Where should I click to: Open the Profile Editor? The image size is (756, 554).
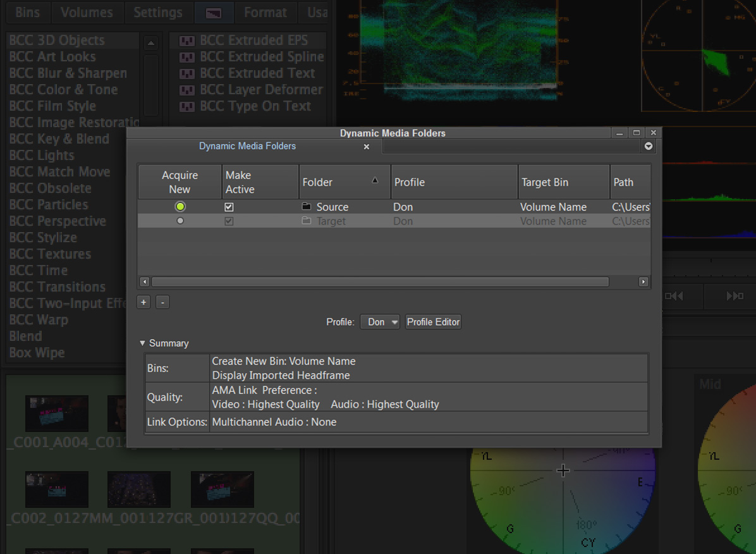pos(434,322)
